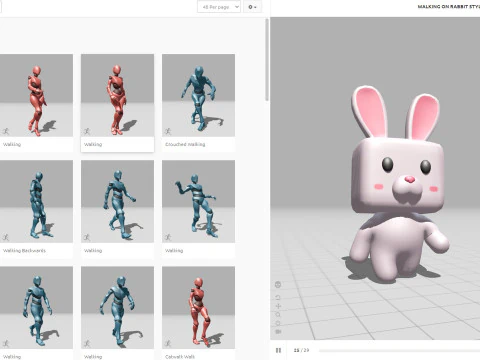Screen dimensions: 480x360
Task: Select blue raised-arm Walking animation thumbnail
Action: (198, 201)
